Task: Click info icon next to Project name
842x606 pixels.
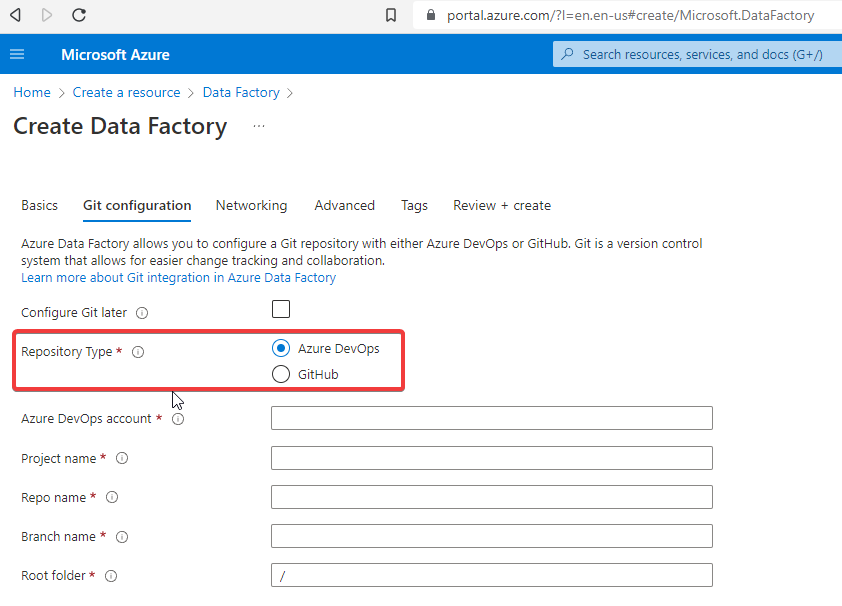Action: click(x=122, y=458)
